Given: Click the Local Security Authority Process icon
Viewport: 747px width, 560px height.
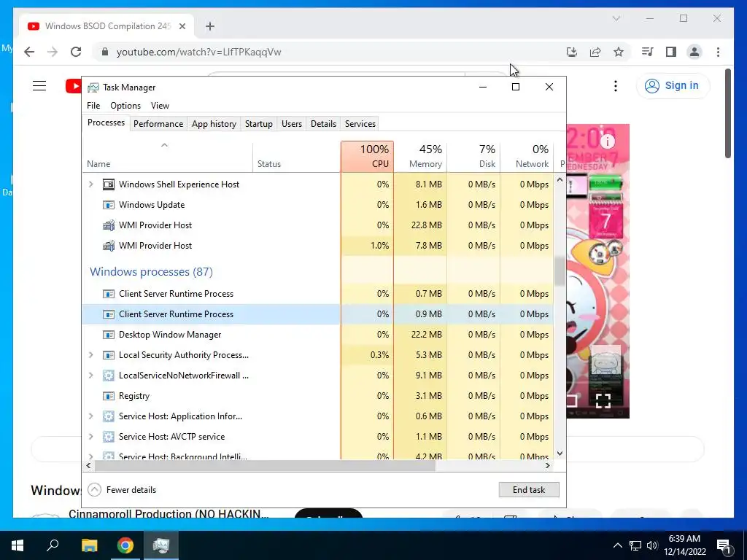Looking at the screenshot, I should (x=109, y=355).
